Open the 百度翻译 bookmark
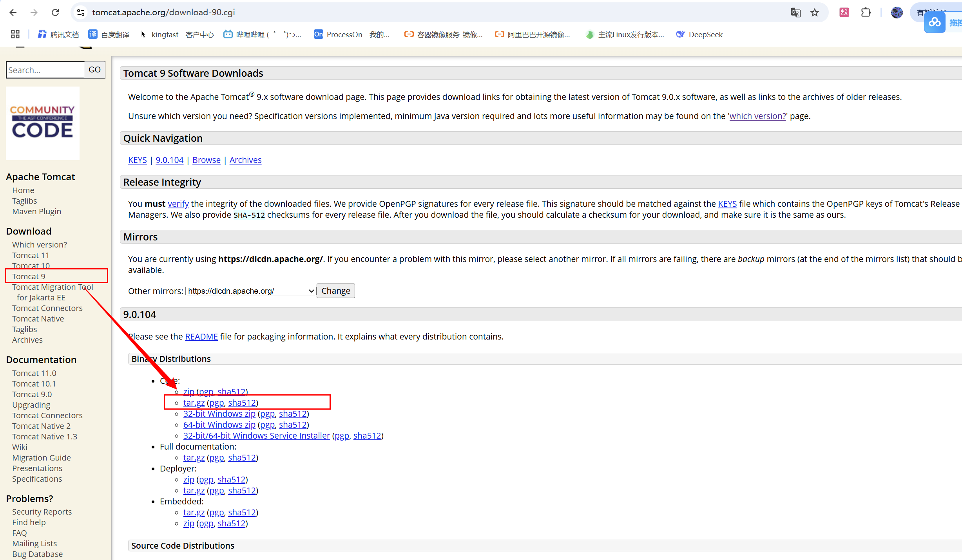The image size is (962, 560). 109,34
